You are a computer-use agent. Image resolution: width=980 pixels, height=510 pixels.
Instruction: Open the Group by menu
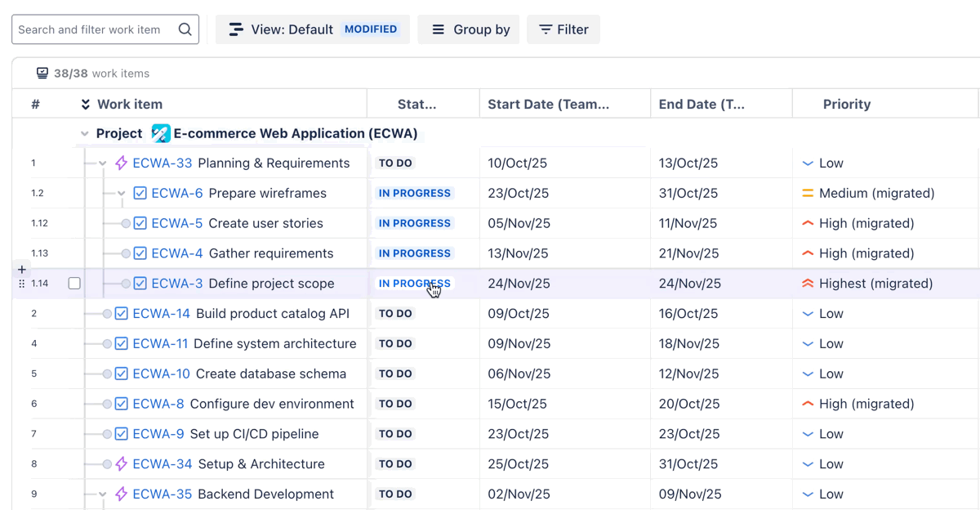tap(468, 29)
